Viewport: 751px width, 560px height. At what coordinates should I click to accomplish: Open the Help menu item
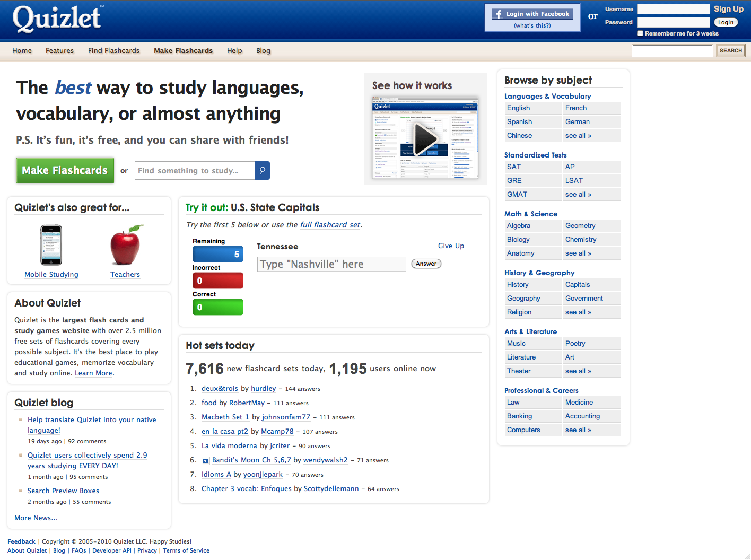(234, 50)
